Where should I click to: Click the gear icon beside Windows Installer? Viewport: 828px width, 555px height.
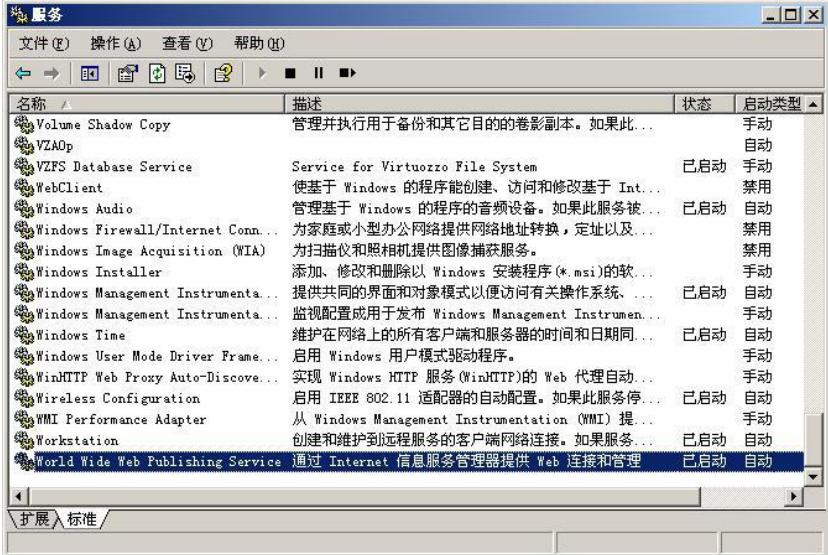click(x=24, y=272)
